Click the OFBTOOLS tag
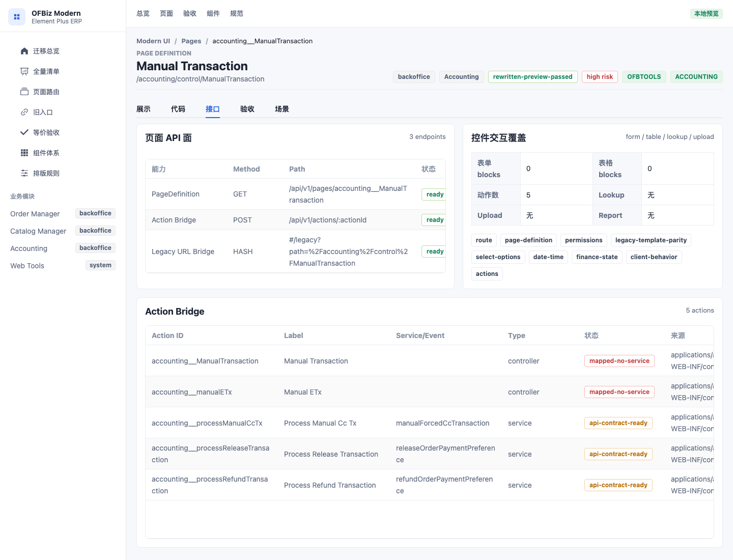Image resolution: width=733 pixels, height=560 pixels. tap(644, 77)
